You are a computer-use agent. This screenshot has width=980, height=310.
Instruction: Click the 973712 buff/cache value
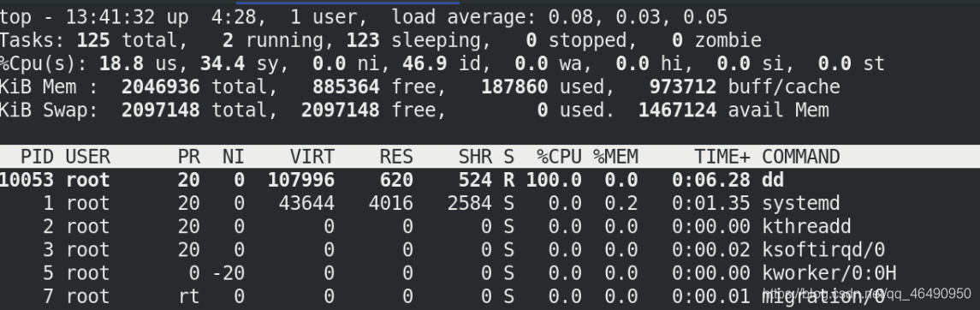tap(683, 86)
